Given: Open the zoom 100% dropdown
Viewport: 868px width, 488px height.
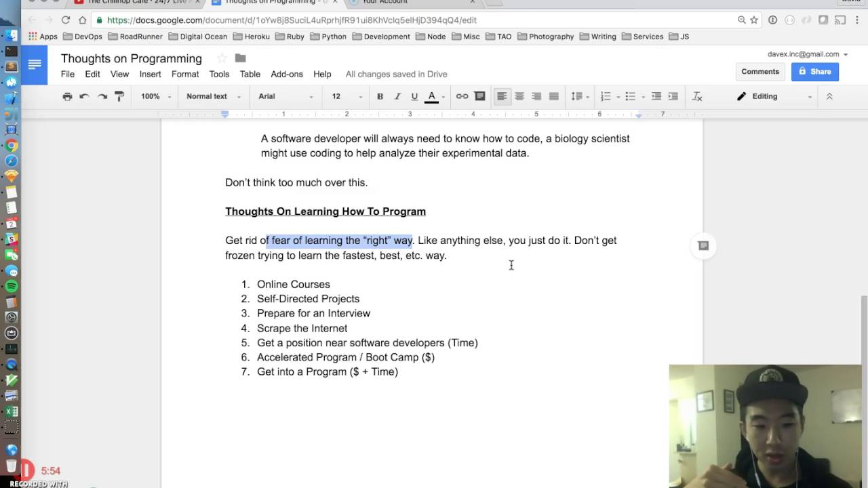Looking at the screenshot, I should pyautogui.click(x=156, y=96).
